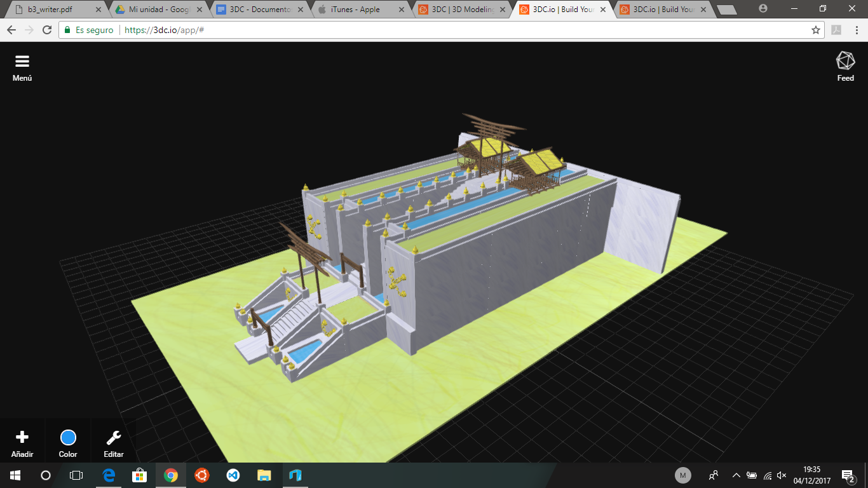Reload the page with browser refresh icon
Screen dimensions: 868x488
pyautogui.click(x=47, y=30)
